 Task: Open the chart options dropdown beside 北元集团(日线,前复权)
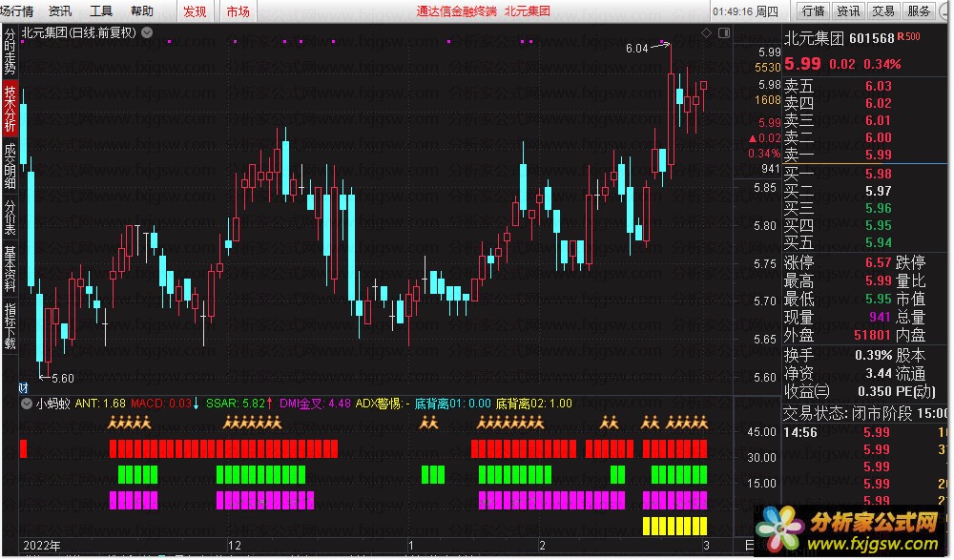click(x=147, y=32)
